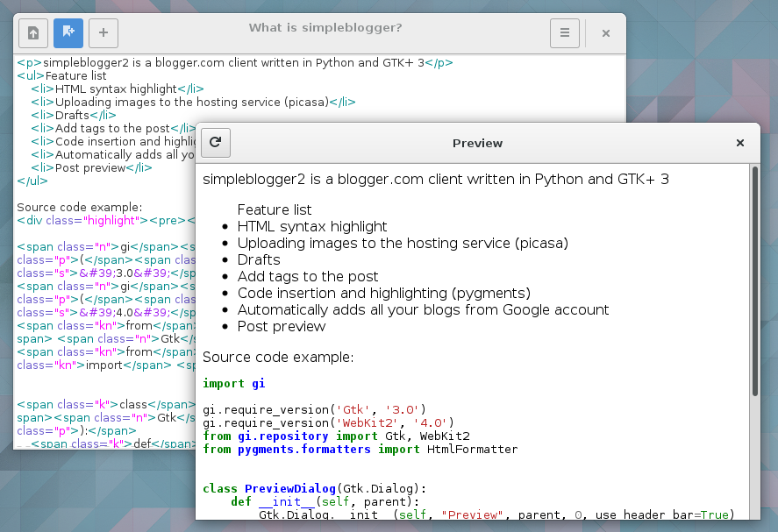Click 'Uploading images' line in HTML editor
The image size is (778, 532).
pos(193,103)
